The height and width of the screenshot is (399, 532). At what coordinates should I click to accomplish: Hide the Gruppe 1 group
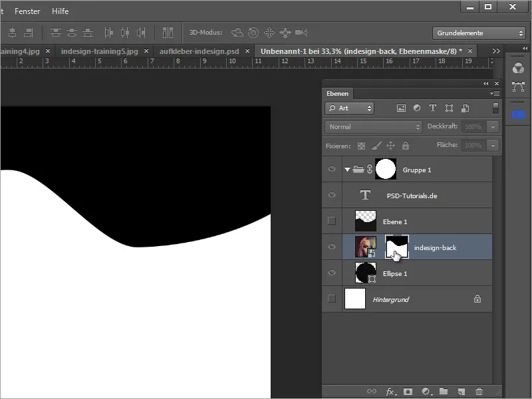(332, 169)
